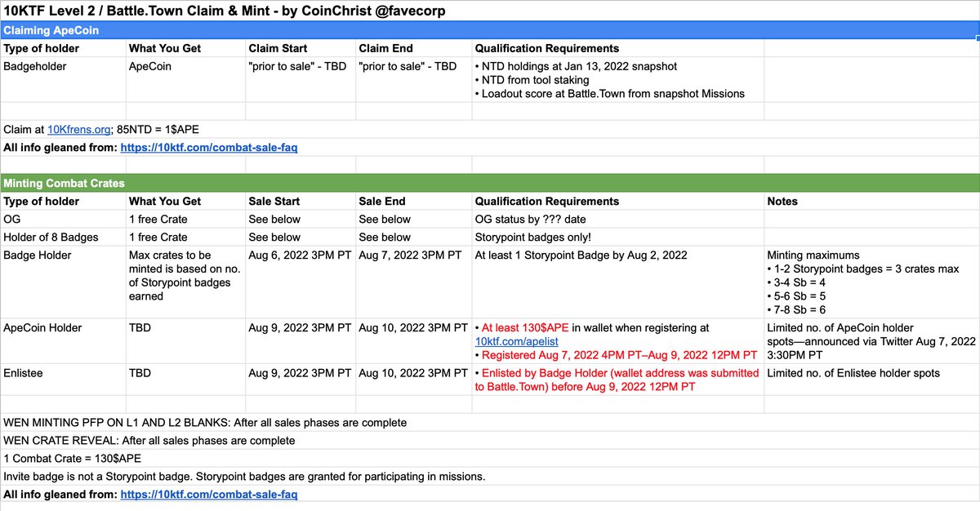980x511 pixels.
Task: Select 'Qualification Requirements' header in Claiming ApeCoin table
Action: point(617,49)
